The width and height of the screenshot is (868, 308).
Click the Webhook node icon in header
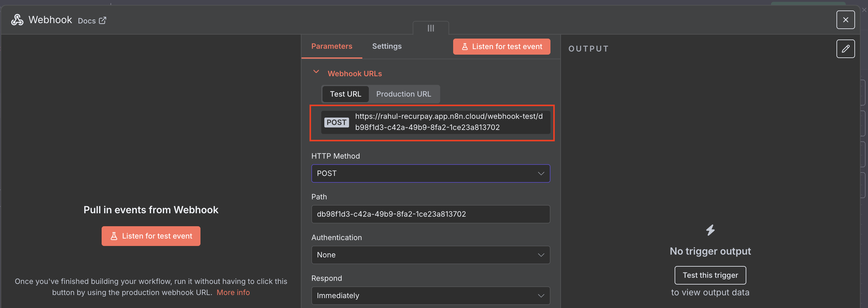pyautogui.click(x=17, y=20)
